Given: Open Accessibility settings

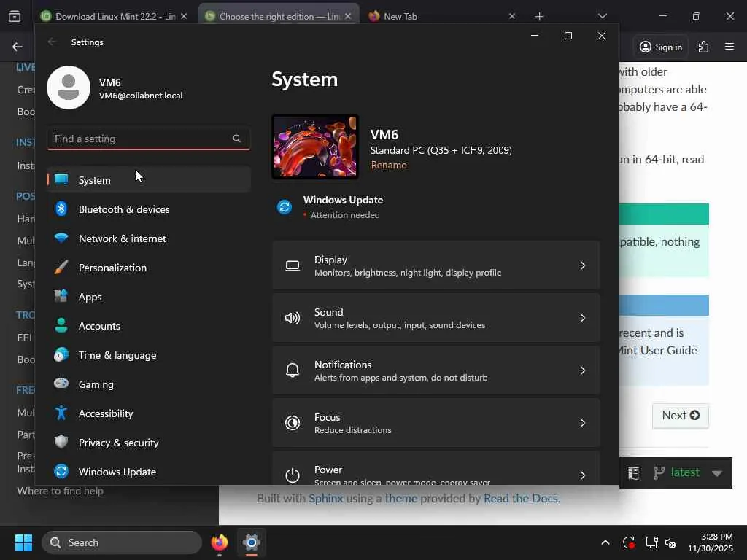Looking at the screenshot, I should click(149, 413).
